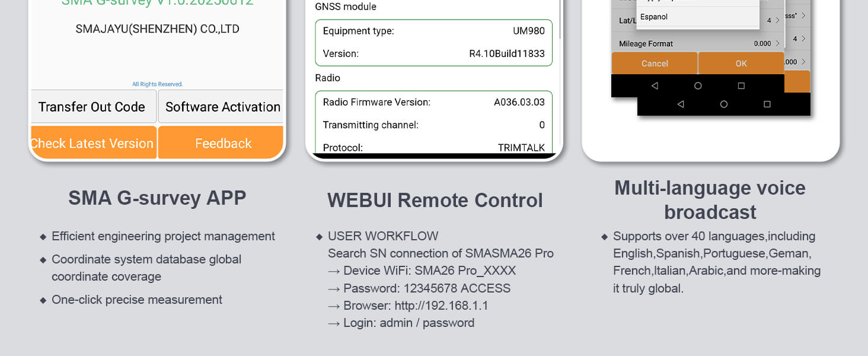Tap the home circle in the lower rear navigation bar
This screenshot has width=868, height=356.
[x=724, y=104]
